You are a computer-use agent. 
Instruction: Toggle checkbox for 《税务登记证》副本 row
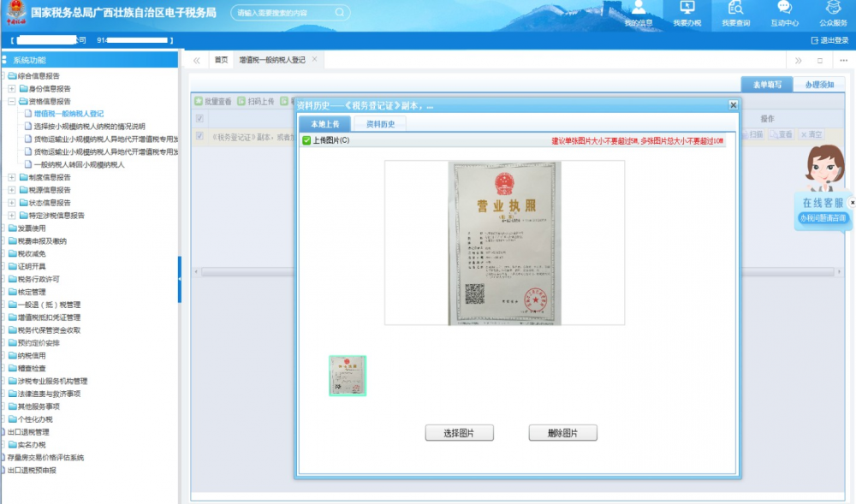[x=200, y=135]
